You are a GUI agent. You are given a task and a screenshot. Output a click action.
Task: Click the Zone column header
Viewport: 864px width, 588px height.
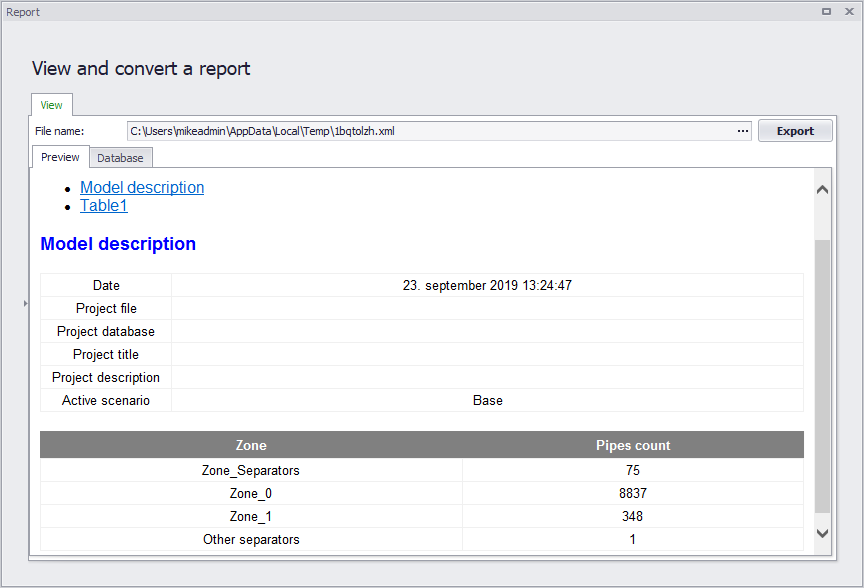pos(251,445)
